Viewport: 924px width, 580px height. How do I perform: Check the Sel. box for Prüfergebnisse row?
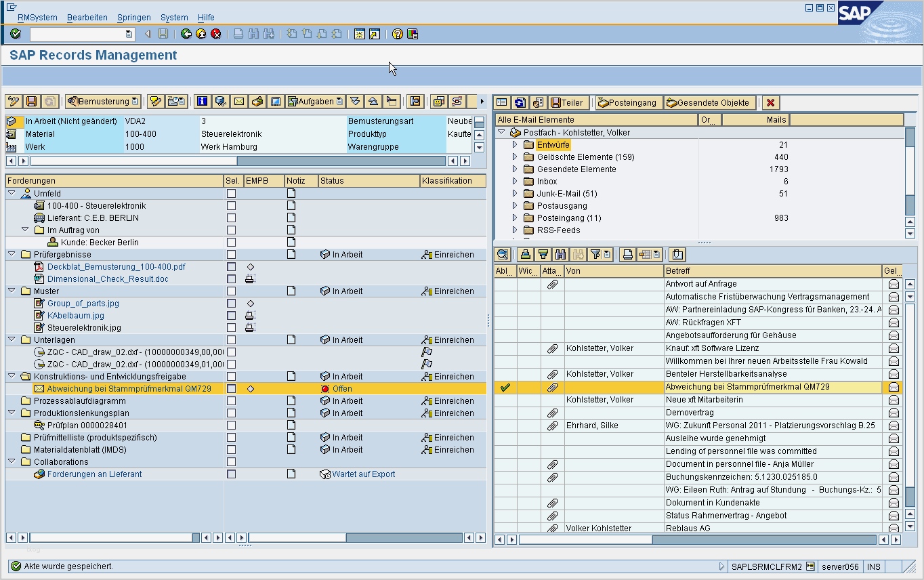pyautogui.click(x=231, y=255)
